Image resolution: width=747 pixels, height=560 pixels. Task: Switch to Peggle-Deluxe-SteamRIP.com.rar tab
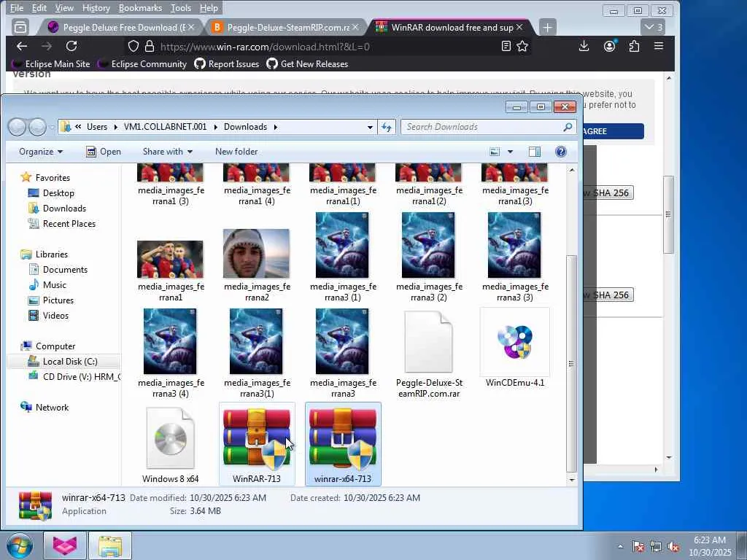point(285,27)
